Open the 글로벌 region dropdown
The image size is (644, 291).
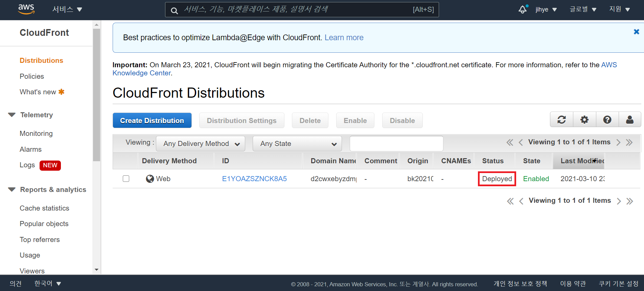click(x=583, y=9)
